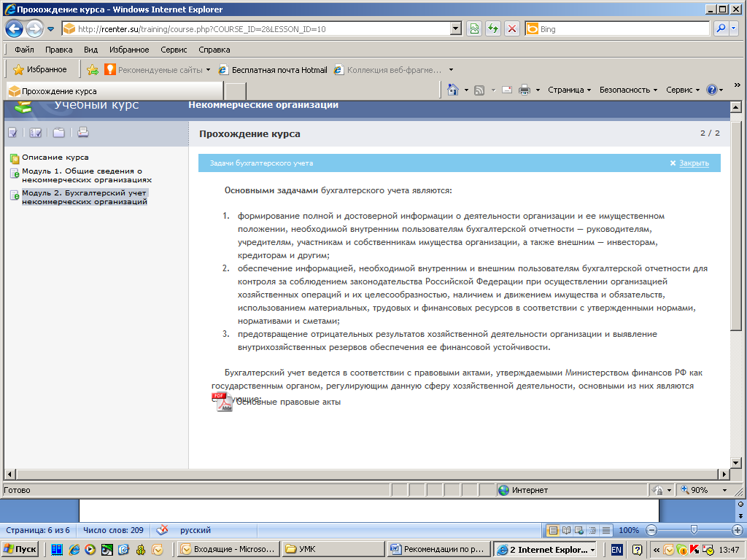Click the Word spelling check status icon

163,529
